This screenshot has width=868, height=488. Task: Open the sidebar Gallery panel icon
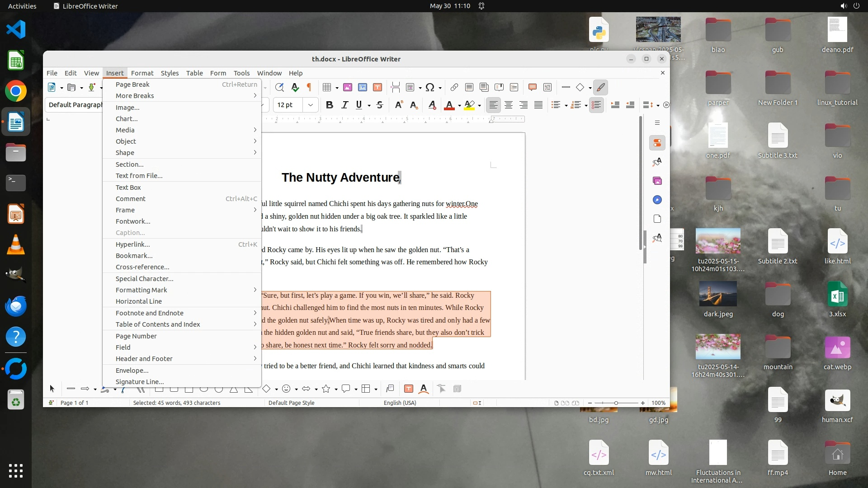657,181
